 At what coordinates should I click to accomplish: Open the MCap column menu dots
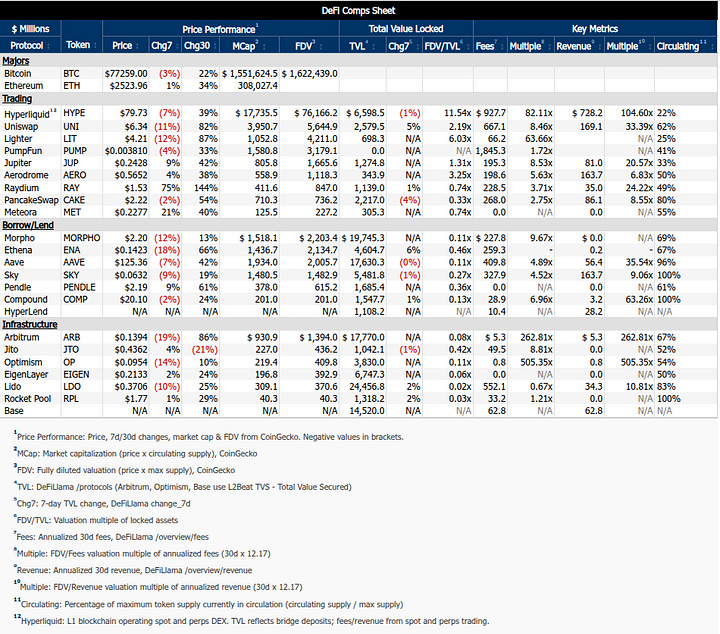(x=264, y=46)
